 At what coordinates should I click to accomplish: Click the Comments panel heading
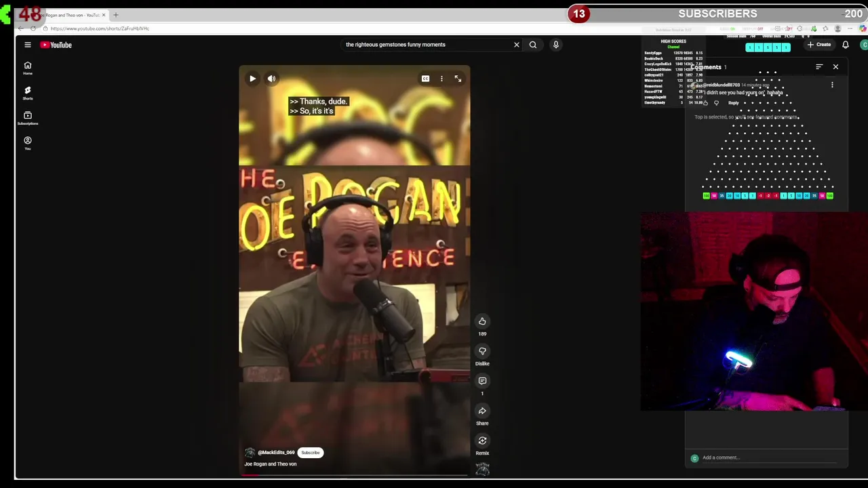pyautogui.click(x=707, y=67)
